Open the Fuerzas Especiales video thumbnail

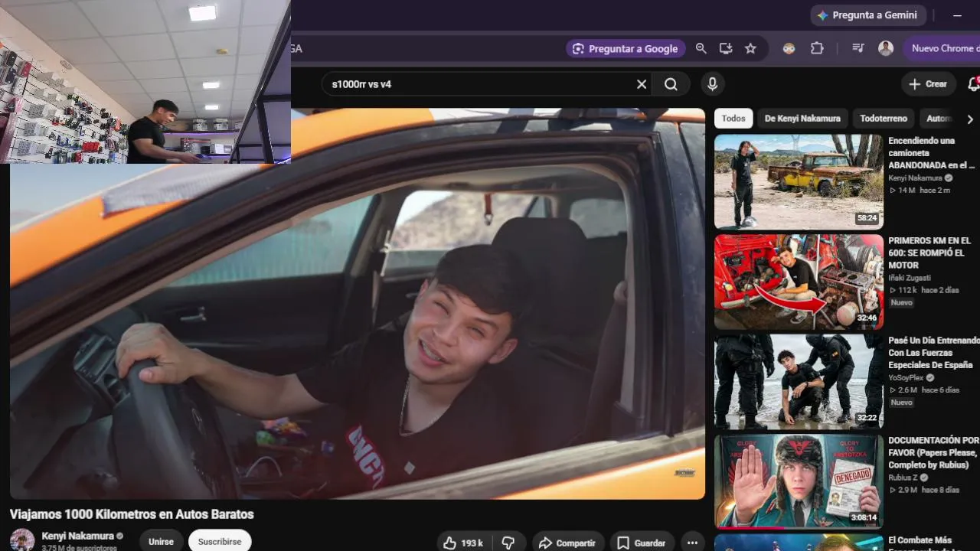pos(799,382)
